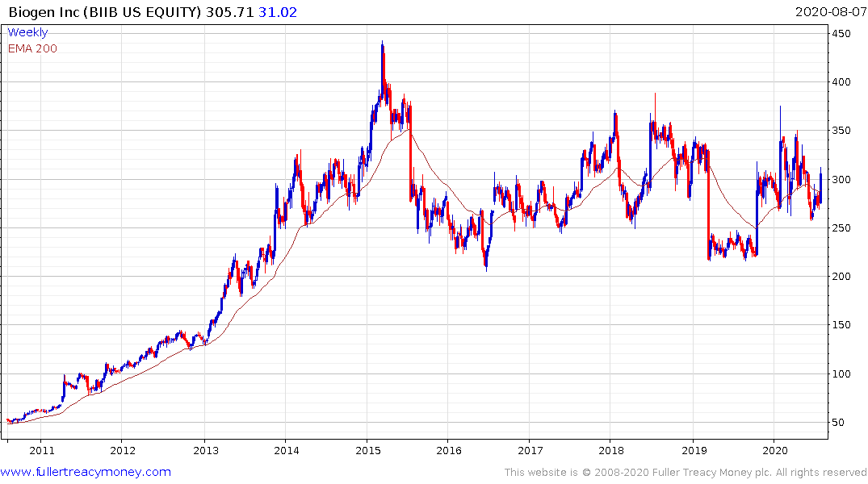
Task: Click the 2016 year axis label
Action: click(x=449, y=450)
